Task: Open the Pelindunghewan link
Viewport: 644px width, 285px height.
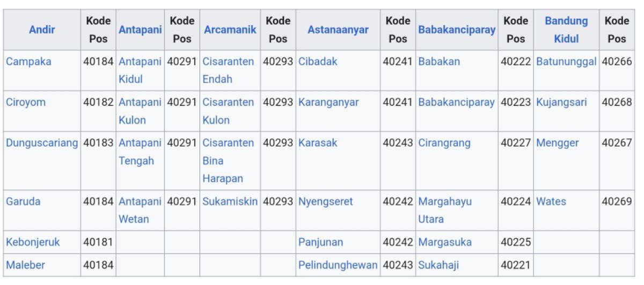Action: (x=338, y=265)
